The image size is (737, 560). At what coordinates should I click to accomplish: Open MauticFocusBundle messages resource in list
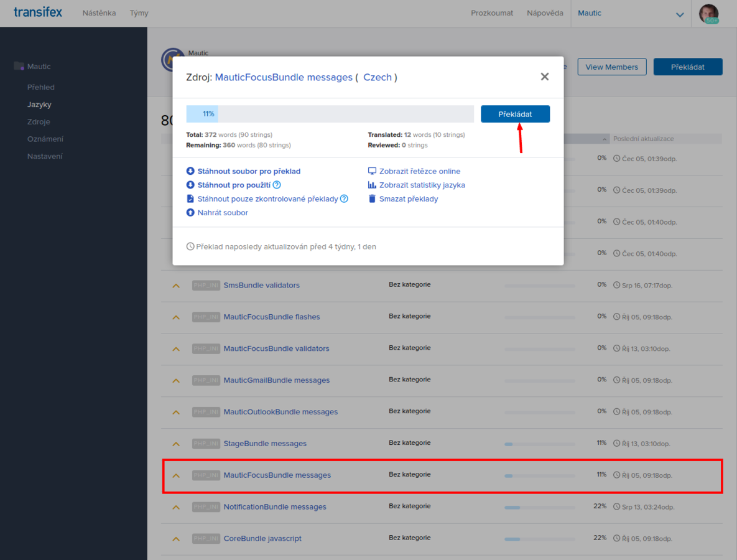click(277, 475)
